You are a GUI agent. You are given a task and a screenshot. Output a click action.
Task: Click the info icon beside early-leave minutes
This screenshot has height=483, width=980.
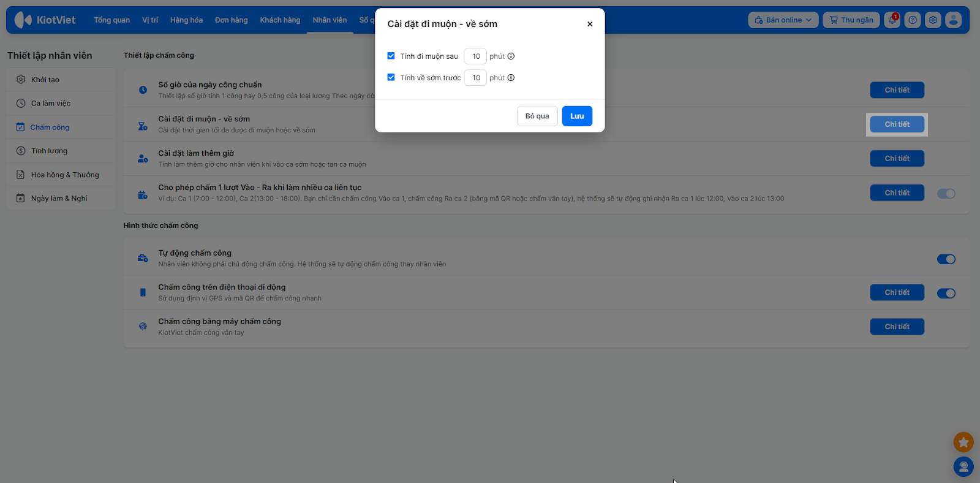511,78
